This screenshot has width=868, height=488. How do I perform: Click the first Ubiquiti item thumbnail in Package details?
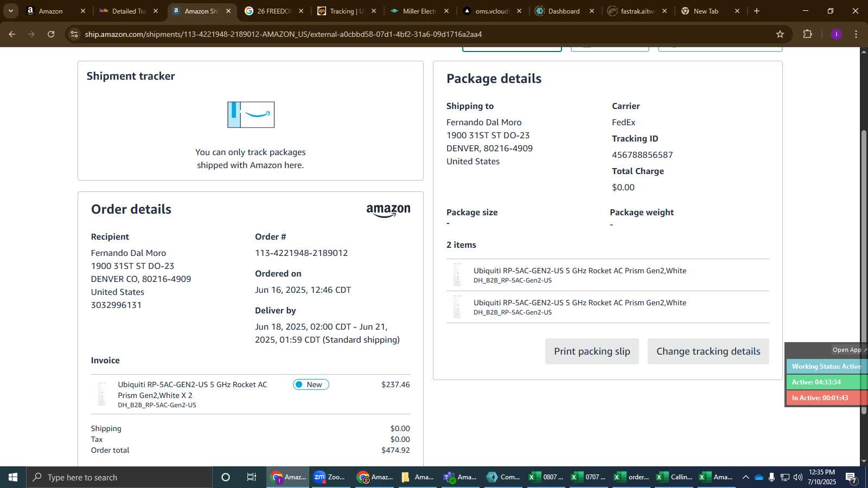[458, 275]
